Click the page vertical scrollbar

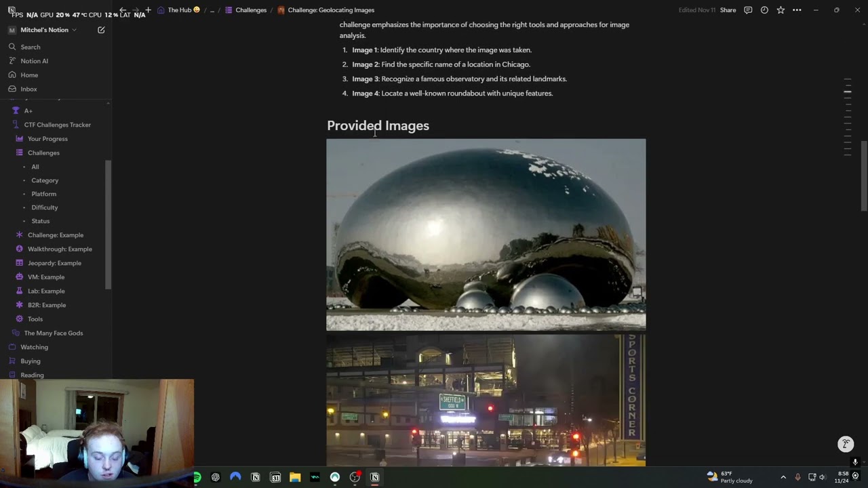click(864, 176)
